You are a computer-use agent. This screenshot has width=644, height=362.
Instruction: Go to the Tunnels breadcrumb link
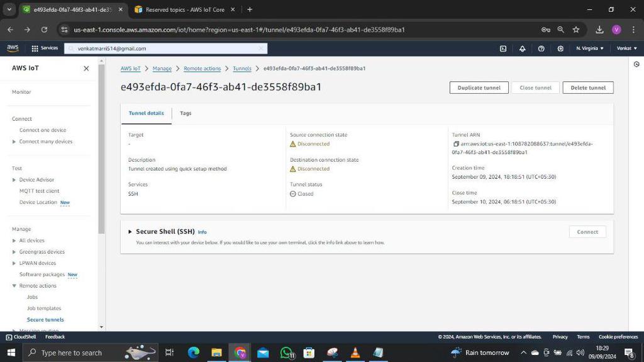pyautogui.click(x=242, y=68)
